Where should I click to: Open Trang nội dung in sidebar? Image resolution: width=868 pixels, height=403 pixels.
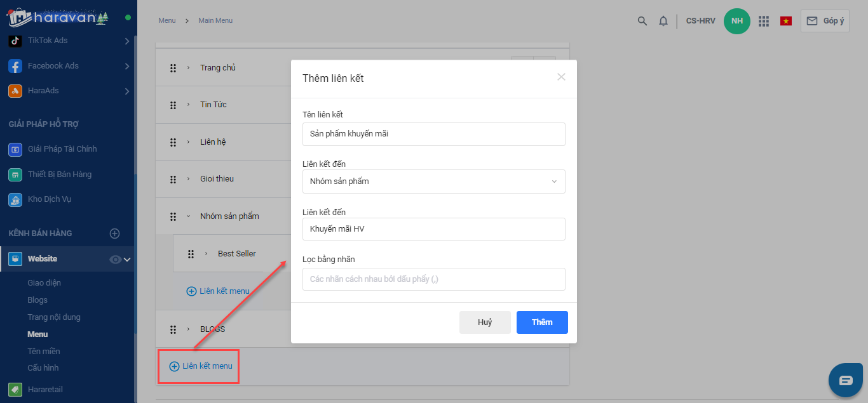(x=54, y=317)
